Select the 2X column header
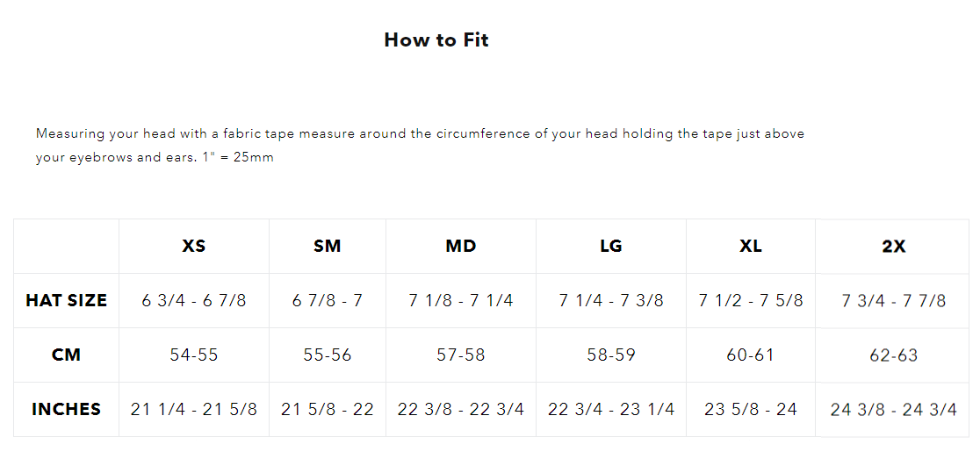The width and height of the screenshot is (980, 466). [x=893, y=247]
